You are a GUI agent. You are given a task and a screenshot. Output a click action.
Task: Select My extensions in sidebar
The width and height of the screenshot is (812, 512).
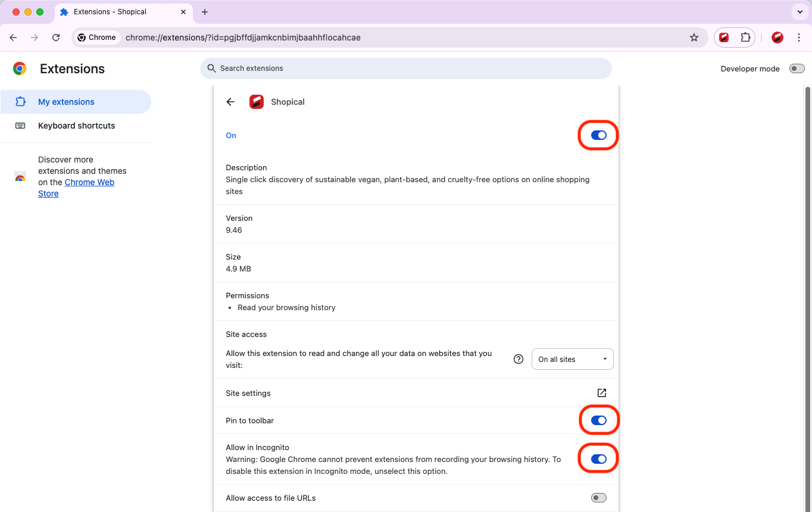pos(76,102)
